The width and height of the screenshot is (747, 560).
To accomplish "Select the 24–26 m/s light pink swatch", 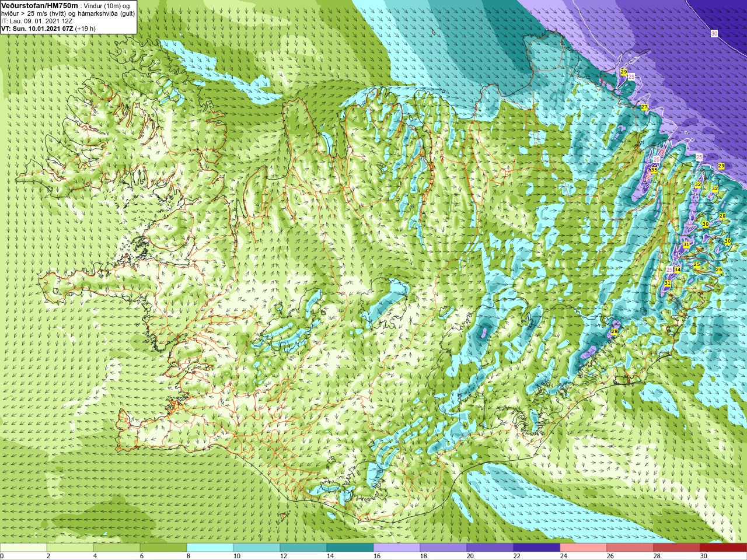I will tap(584, 548).
